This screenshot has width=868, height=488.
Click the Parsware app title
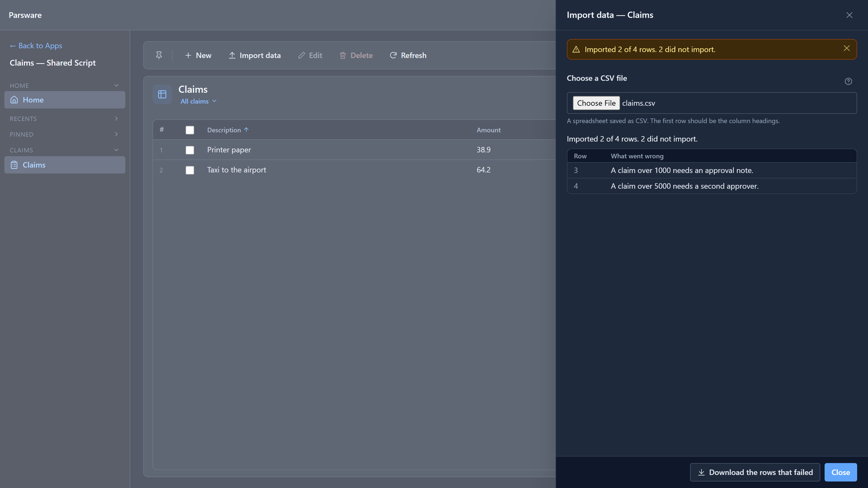tap(25, 15)
